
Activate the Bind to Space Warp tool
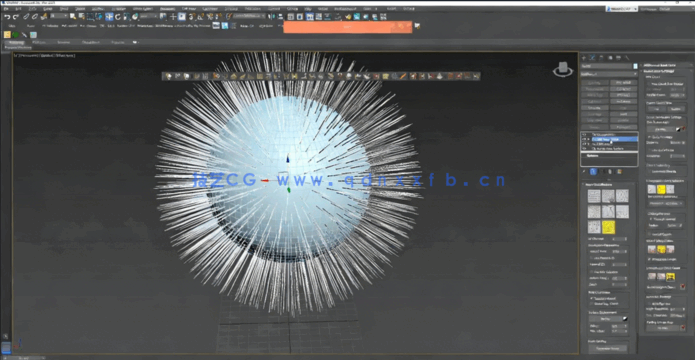[43, 17]
